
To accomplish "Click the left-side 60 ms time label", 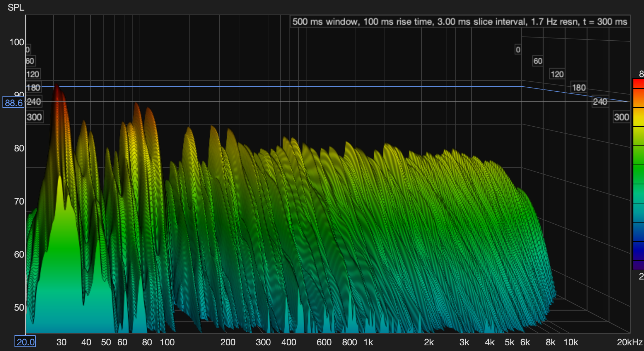I will [30, 61].
